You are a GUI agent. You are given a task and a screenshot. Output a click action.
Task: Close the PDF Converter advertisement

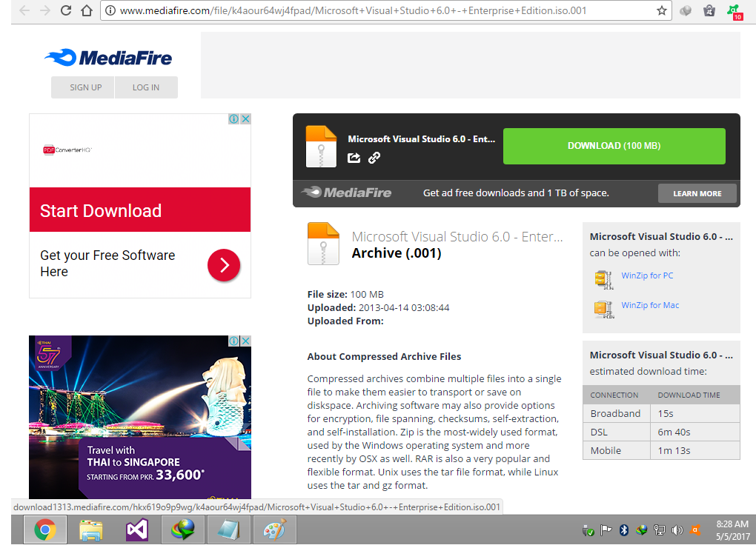click(245, 118)
